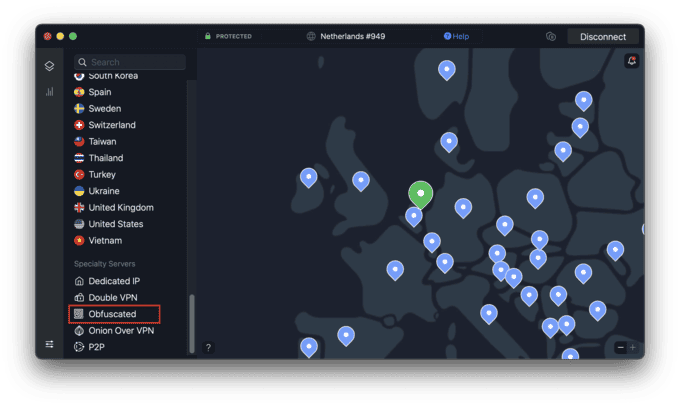This screenshot has height=406, width=680.
Task: Click the question mark help icon on map
Action: point(208,347)
